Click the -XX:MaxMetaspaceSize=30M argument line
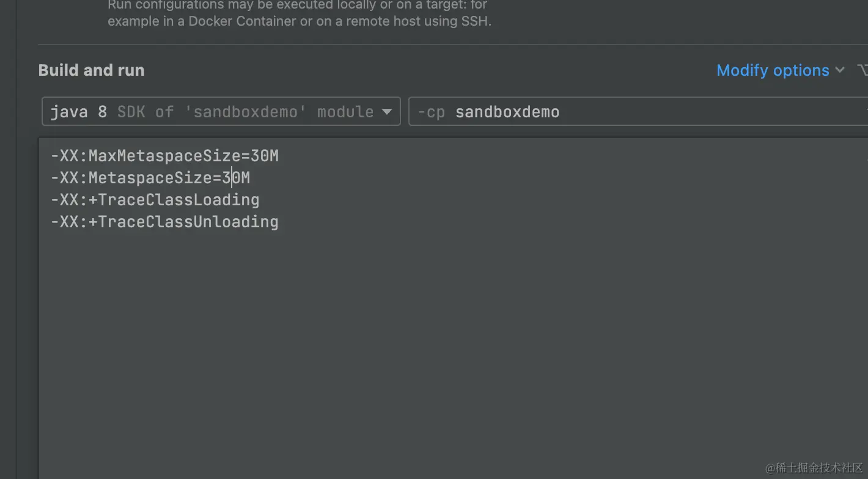This screenshot has height=479, width=868. click(165, 155)
